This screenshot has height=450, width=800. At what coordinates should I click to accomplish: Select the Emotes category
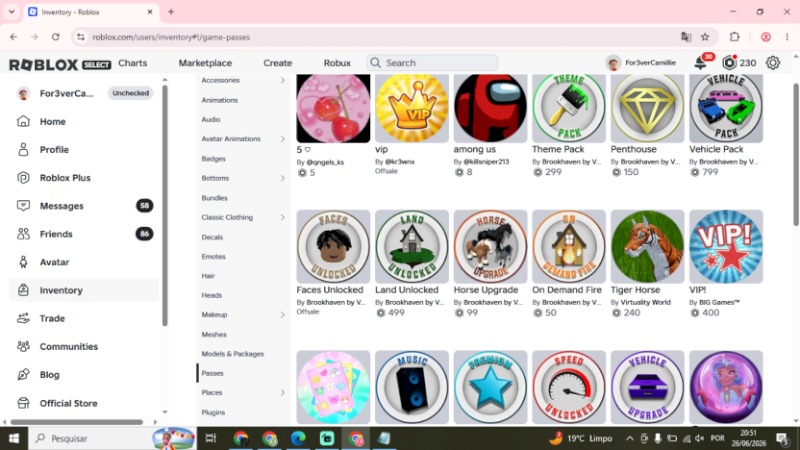point(213,257)
